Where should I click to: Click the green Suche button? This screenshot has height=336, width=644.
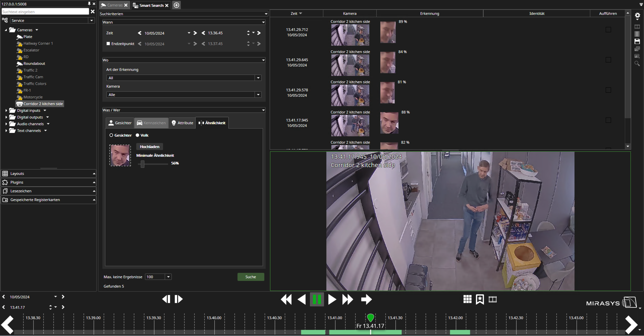(x=251, y=277)
